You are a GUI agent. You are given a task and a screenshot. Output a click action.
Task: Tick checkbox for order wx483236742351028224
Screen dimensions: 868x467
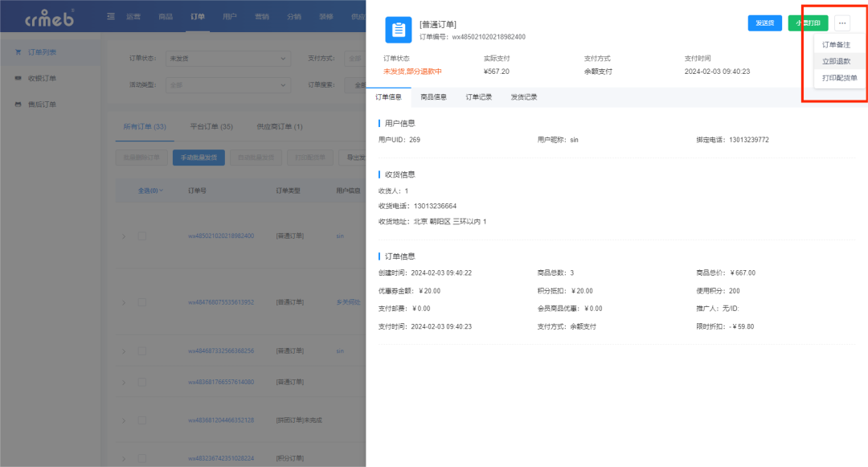pos(142,458)
